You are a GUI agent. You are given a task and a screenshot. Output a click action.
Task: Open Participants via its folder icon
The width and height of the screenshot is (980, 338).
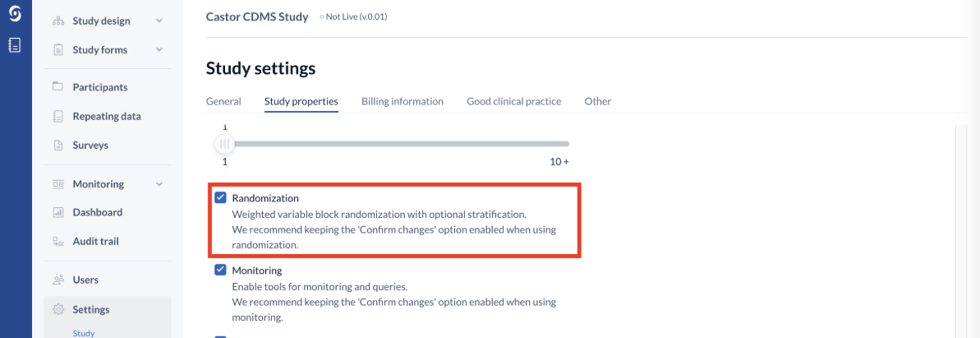[58, 86]
